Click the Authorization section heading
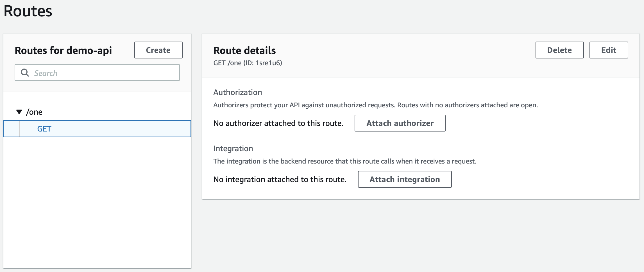This screenshot has width=644, height=272. (237, 92)
